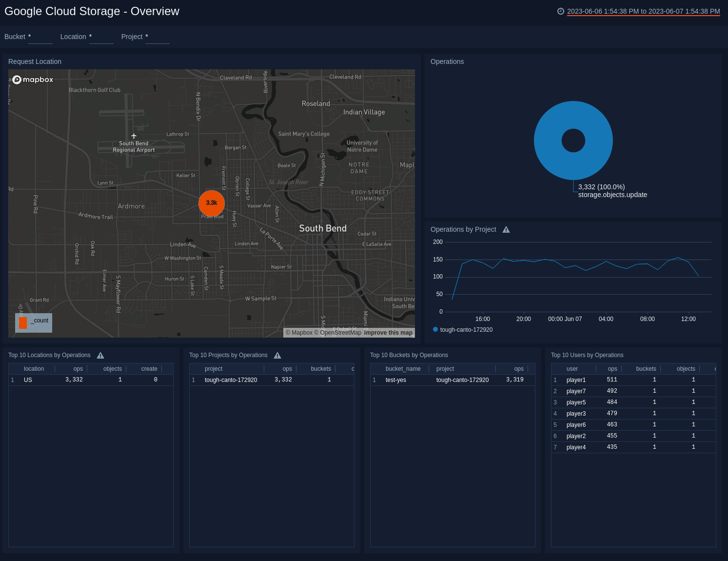Viewport: 728px width, 561px height.
Task: Select player7 row in Users table
Action: 633,391
